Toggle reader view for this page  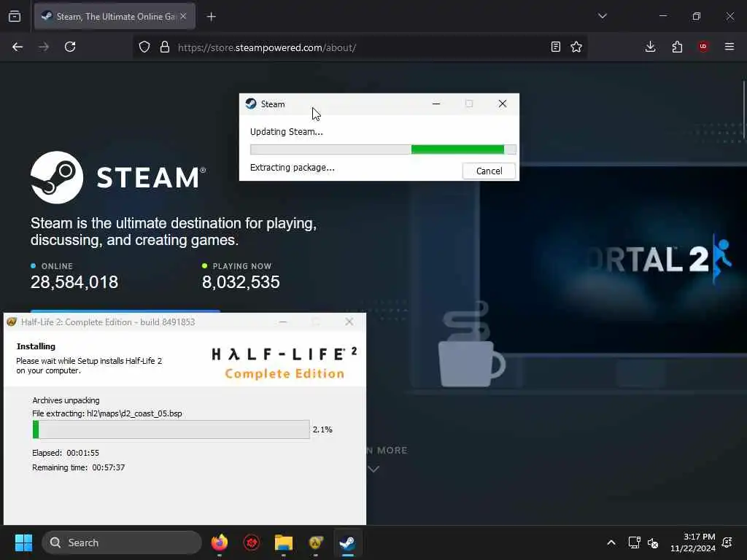[x=555, y=47]
